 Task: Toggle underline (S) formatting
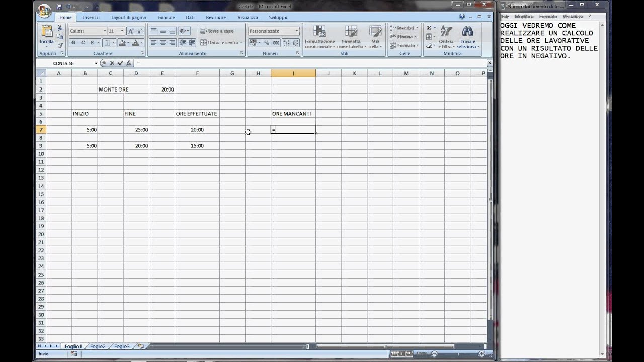click(x=92, y=43)
